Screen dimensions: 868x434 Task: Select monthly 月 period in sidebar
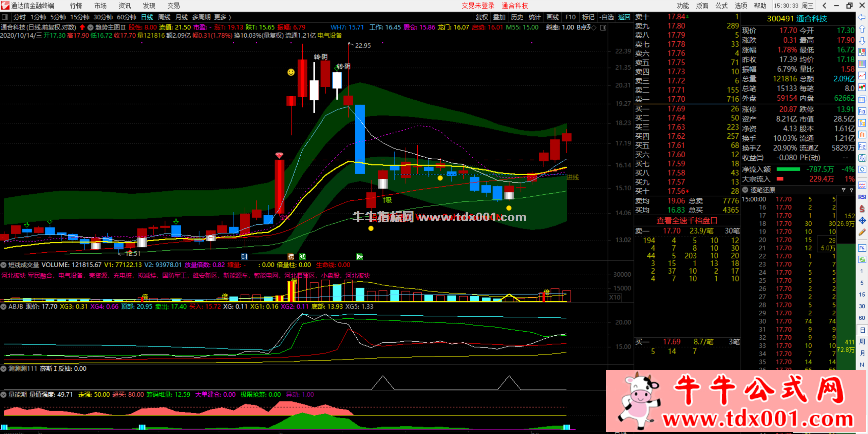862,353
